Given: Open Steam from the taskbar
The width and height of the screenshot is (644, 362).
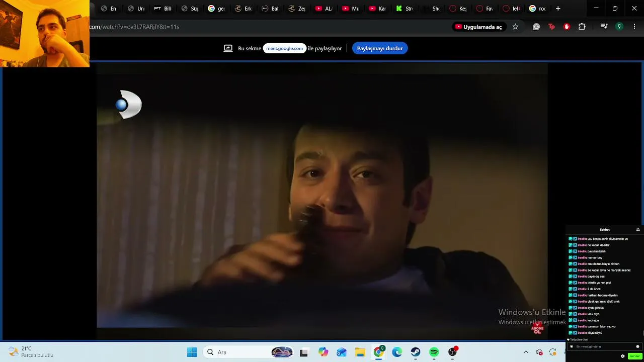Looking at the screenshot, I should [416, 352].
